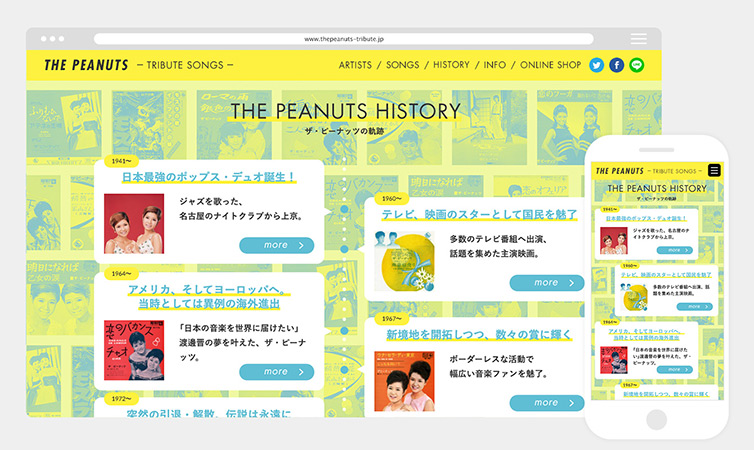This screenshot has width=754, height=450.
Task: Click the red duo photo on phone mockup
Action: pyautogui.click(x=614, y=240)
